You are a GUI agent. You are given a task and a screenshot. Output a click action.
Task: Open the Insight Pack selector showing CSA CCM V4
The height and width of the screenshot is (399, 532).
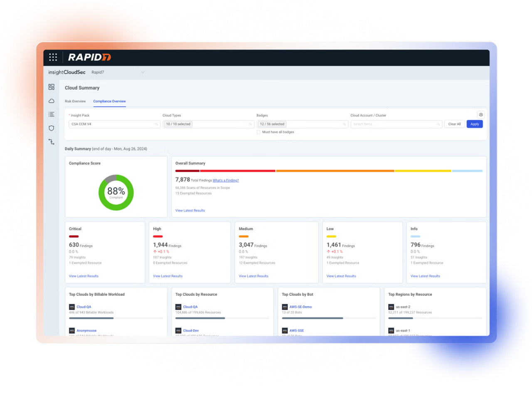point(114,124)
